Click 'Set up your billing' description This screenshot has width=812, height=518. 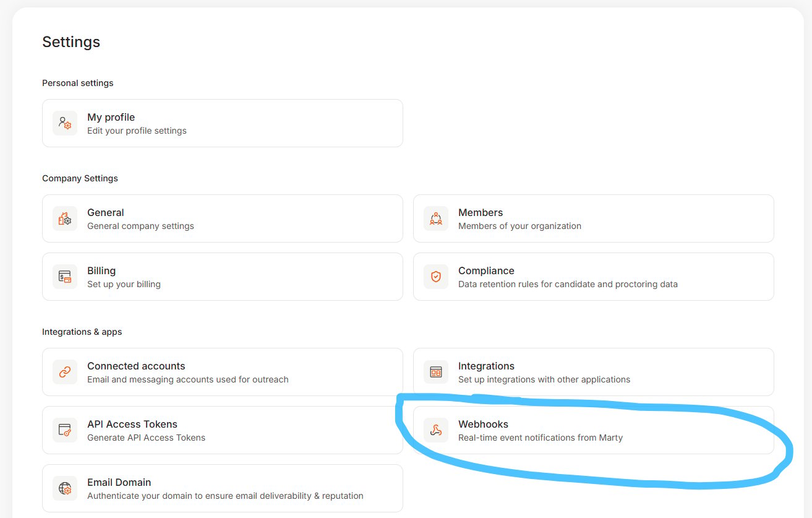coord(124,284)
